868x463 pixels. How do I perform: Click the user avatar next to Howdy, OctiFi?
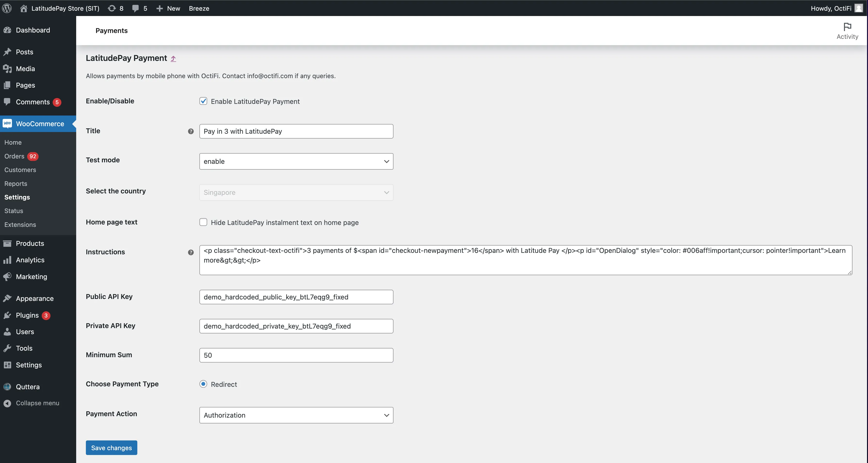[859, 8]
